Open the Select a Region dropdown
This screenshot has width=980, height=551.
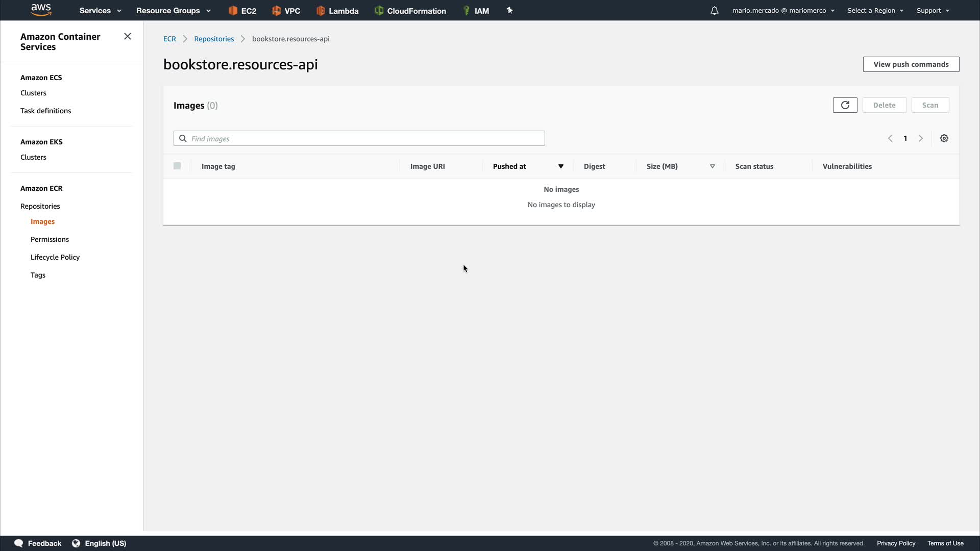875,11
